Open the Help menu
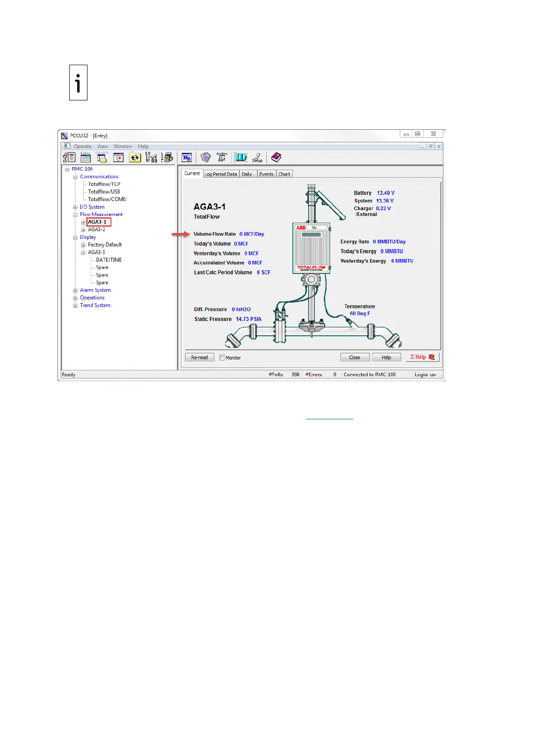Screen dimensions: 535x756 (x=143, y=146)
